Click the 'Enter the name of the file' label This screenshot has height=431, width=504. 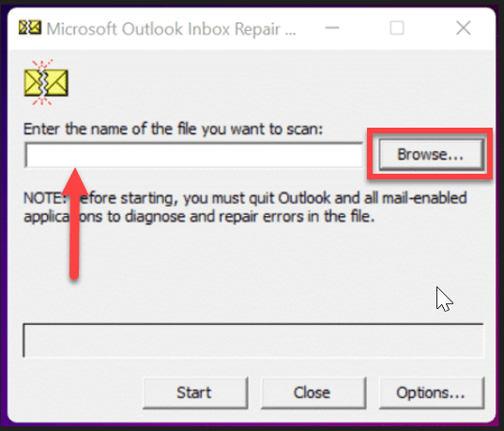(x=173, y=130)
